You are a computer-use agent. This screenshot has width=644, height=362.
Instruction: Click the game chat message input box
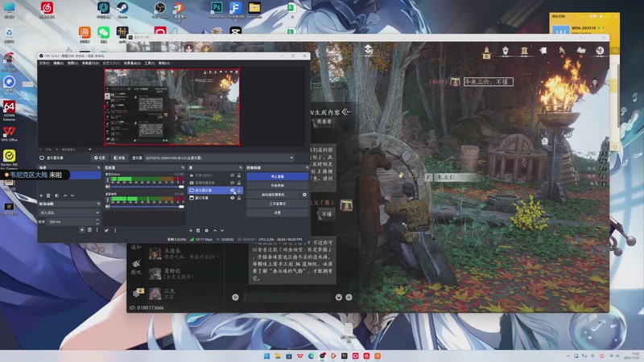coord(287,297)
